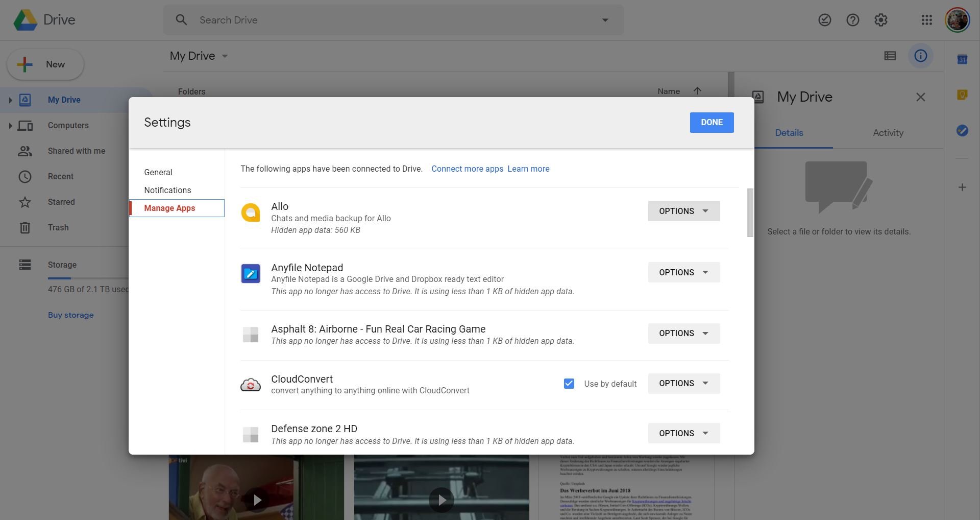
Task: Click the offline ready checkmark icon
Action: pos(824,20)
